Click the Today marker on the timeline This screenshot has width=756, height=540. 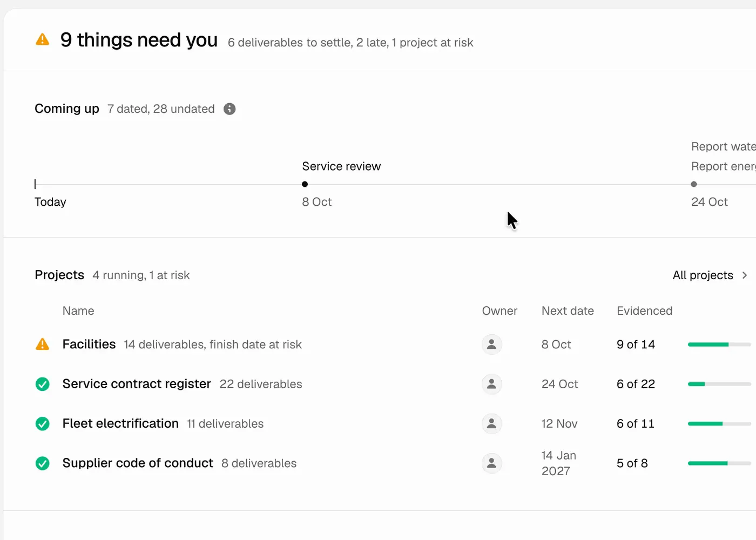(35, 184)
